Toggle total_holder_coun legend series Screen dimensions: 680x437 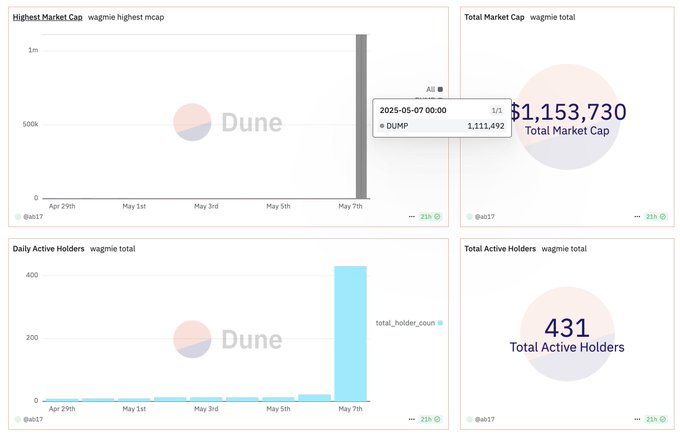tap(408, 323)
